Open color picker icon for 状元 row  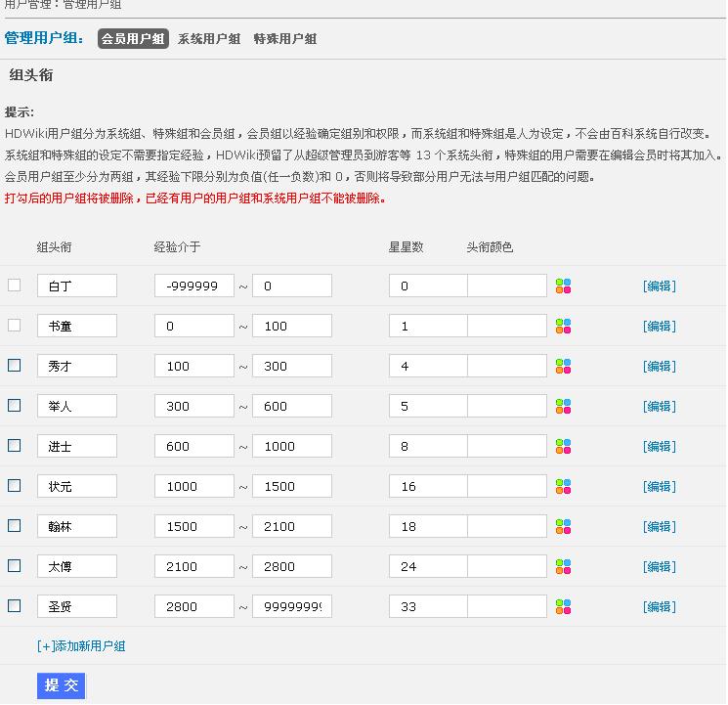tap(563, 486)
